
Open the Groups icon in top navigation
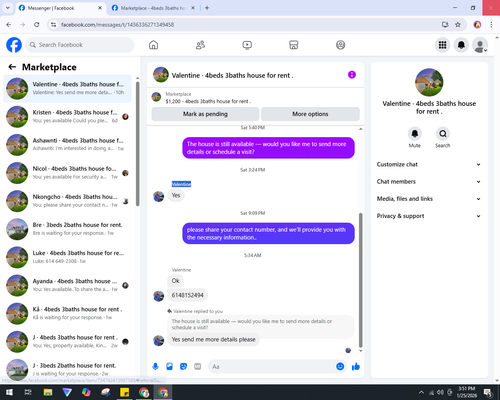click(340, 45)
